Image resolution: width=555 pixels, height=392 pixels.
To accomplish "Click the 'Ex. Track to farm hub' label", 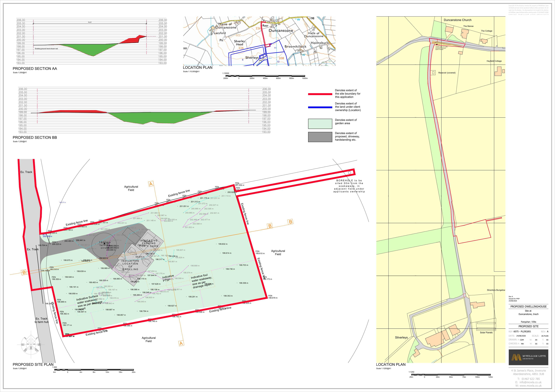I will tap(42, 320).
